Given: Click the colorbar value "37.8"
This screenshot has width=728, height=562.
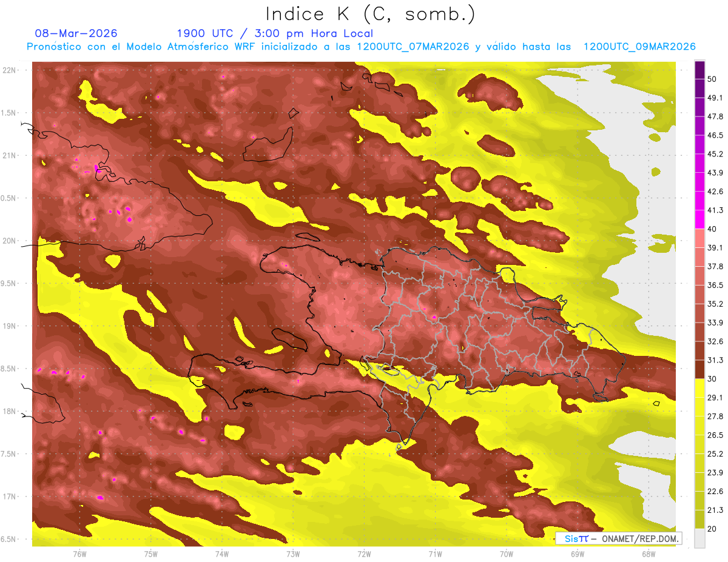Looking at the screenshot, I should [715, 266].
